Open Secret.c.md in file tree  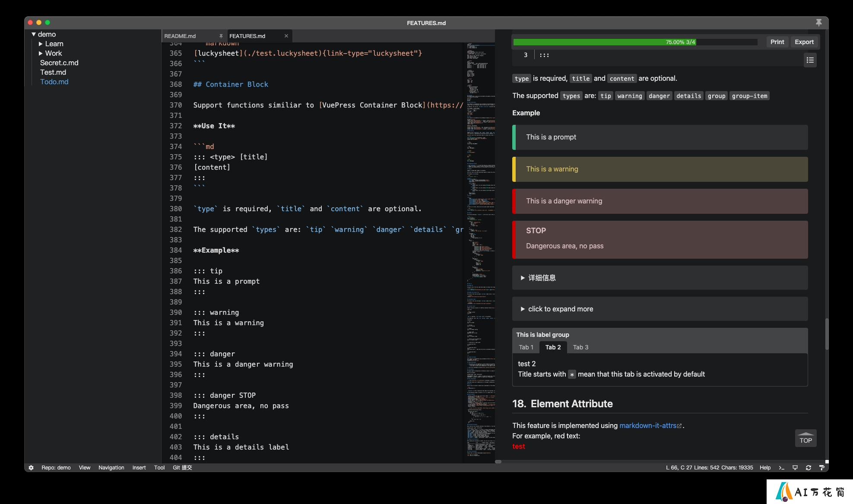point(59,63)
